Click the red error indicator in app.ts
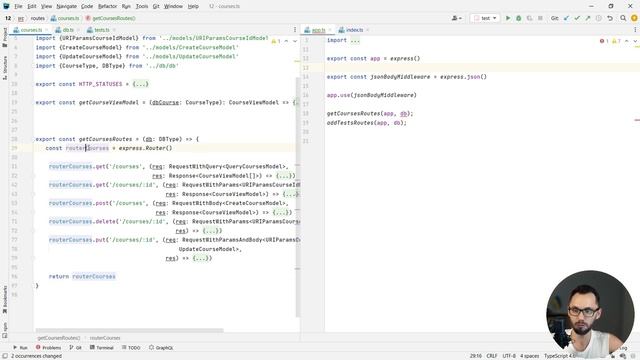640x360 pixels. pos(604,41)
